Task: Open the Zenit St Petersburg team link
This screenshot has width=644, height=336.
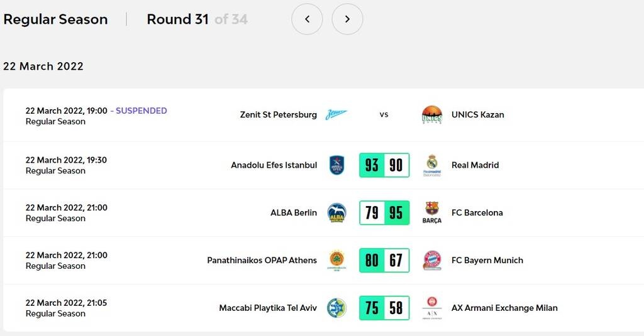Action: [x=279, y=115]
